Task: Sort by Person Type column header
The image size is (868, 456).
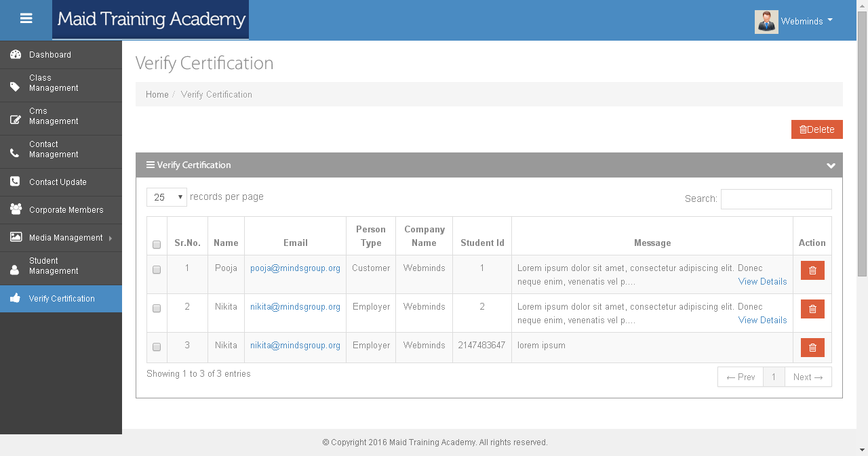Action: point(371,236)
